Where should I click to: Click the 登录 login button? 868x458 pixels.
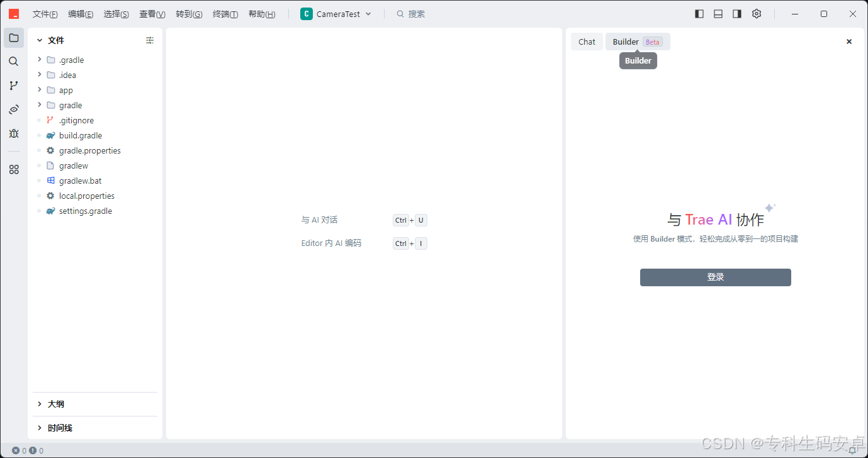(x=716, y=277)
